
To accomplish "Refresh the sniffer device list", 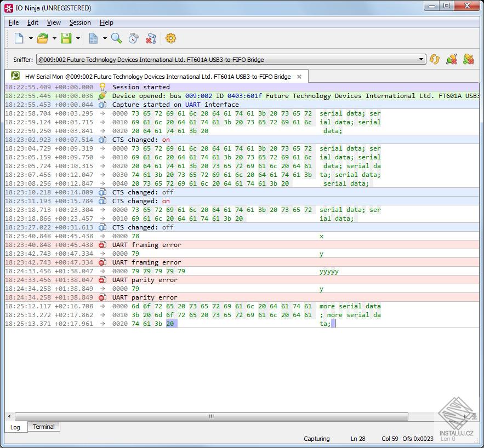I will (x=435, y=59).
